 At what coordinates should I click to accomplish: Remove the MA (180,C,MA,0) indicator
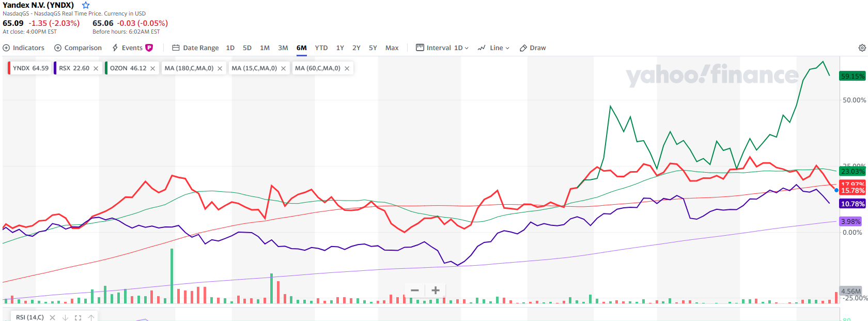click(220, 68)
